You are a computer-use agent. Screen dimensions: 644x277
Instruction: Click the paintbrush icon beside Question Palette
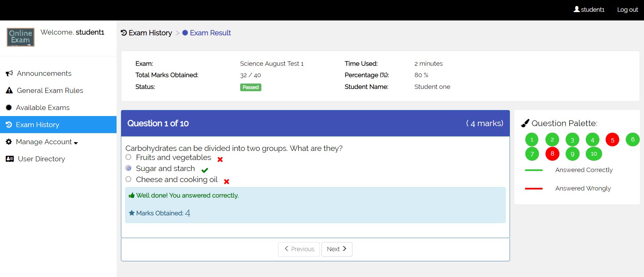click(525, 123)
